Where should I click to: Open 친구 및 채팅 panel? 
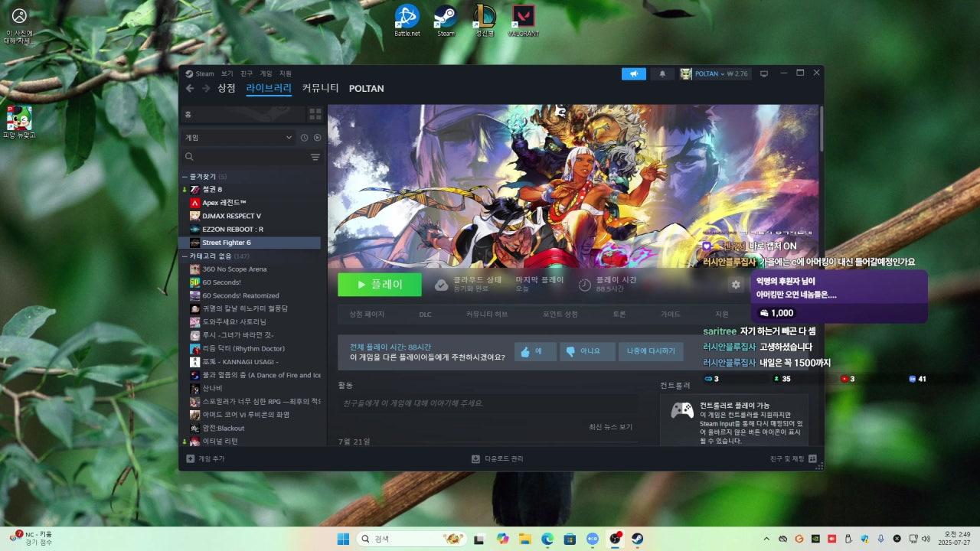point(793,458)
